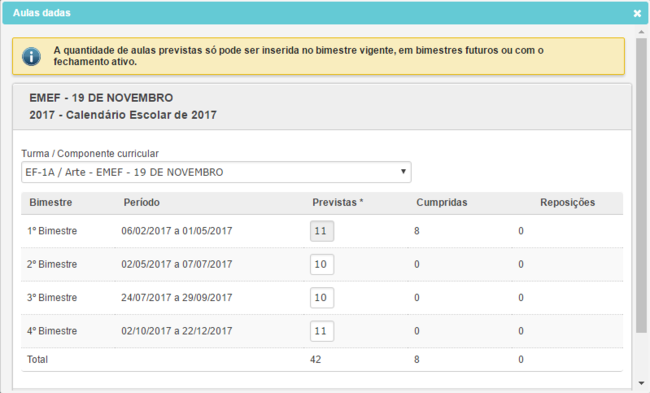Open the Turma / Componente curricular dropdown

pyautogui.click(x=216, y=172)
